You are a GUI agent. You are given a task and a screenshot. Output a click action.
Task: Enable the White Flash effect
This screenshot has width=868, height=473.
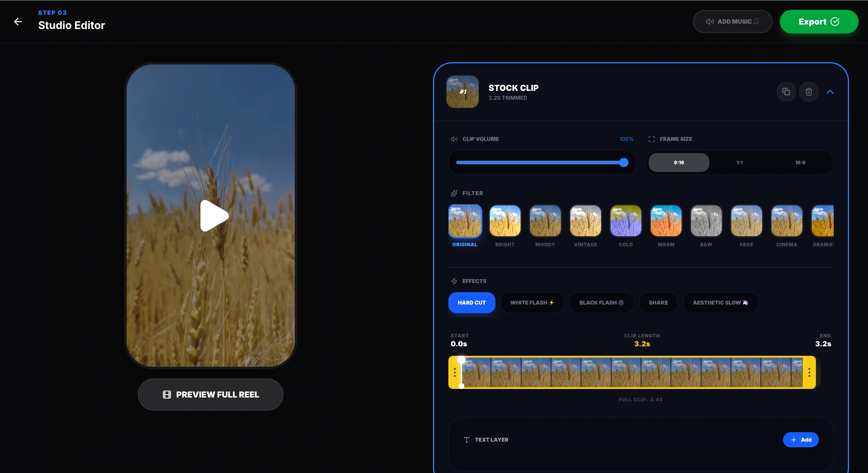pos(532,303)
